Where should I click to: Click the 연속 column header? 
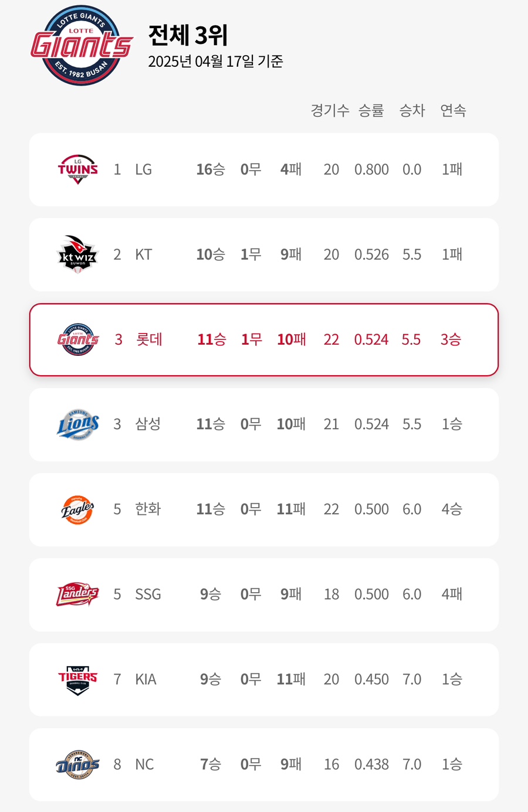click(x=453, y=110)
